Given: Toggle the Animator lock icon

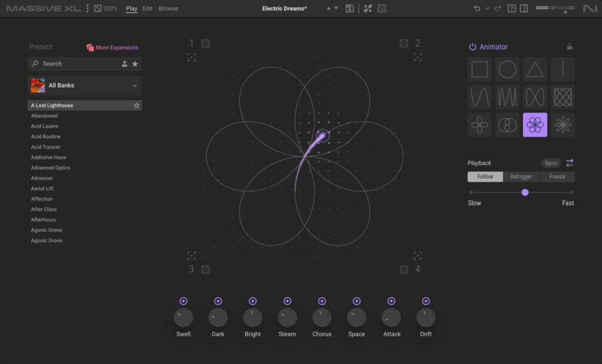Looking at the screenshot, I should click(570, 47).
